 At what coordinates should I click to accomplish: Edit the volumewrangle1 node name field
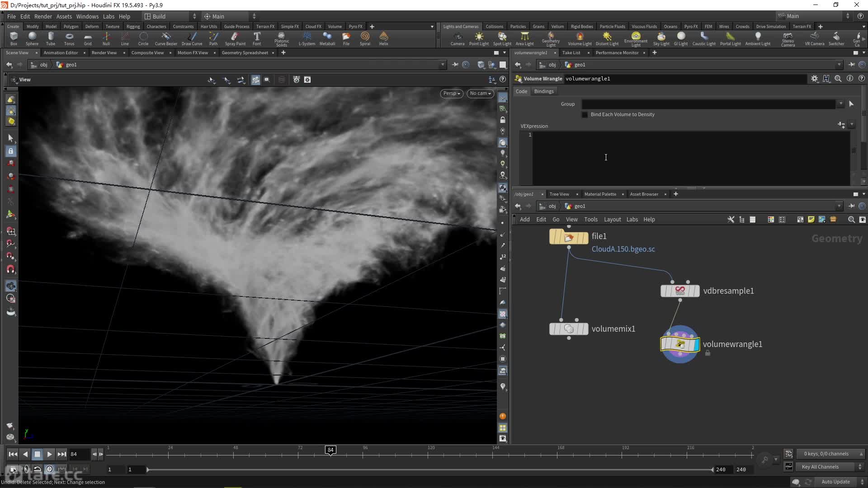click(685, 79)
